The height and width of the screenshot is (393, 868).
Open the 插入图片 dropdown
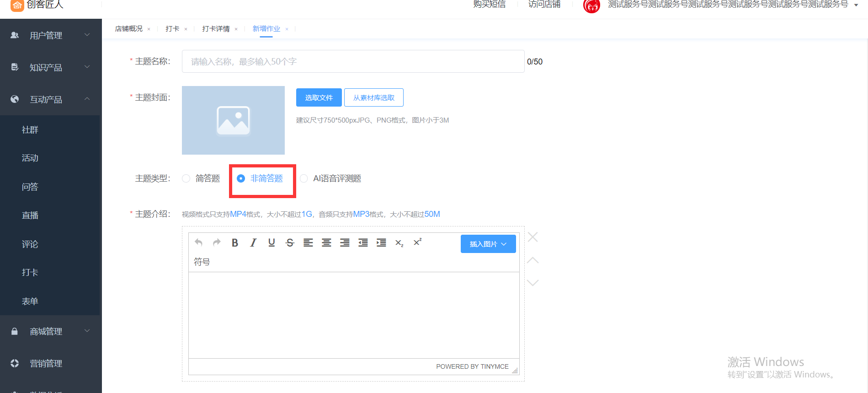[x=488, y=244]
